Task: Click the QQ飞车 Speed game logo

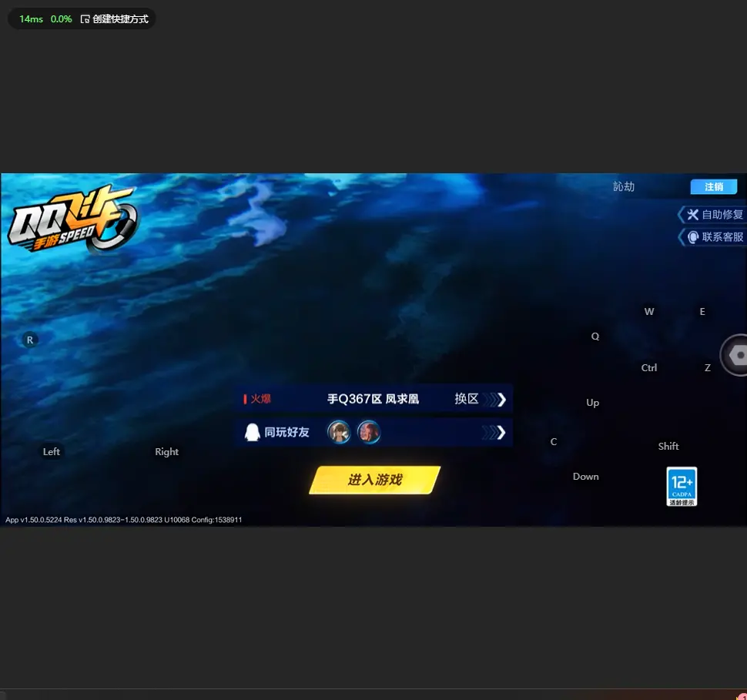Action: pyautogui.click(x=73, y=219)
